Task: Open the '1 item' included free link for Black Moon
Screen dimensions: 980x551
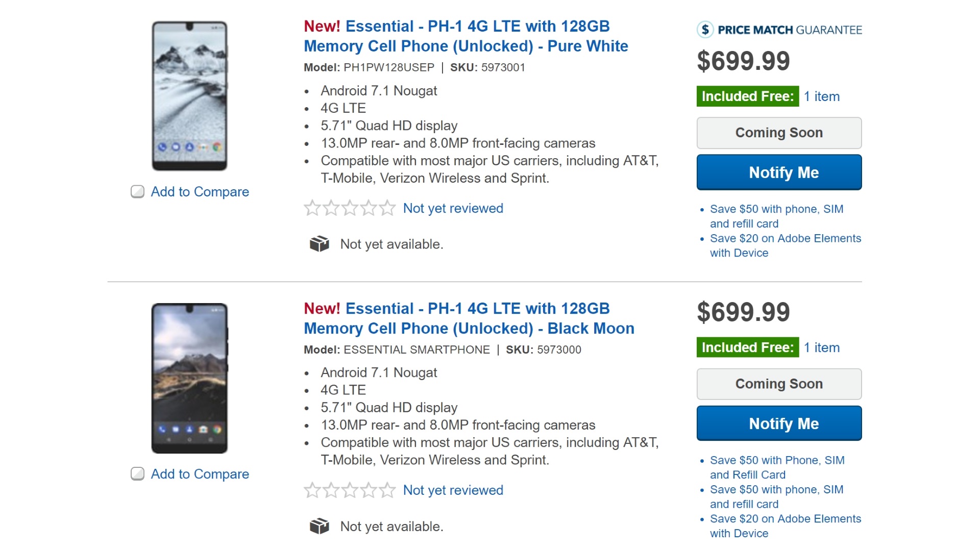Action: (x=821, y=347)
